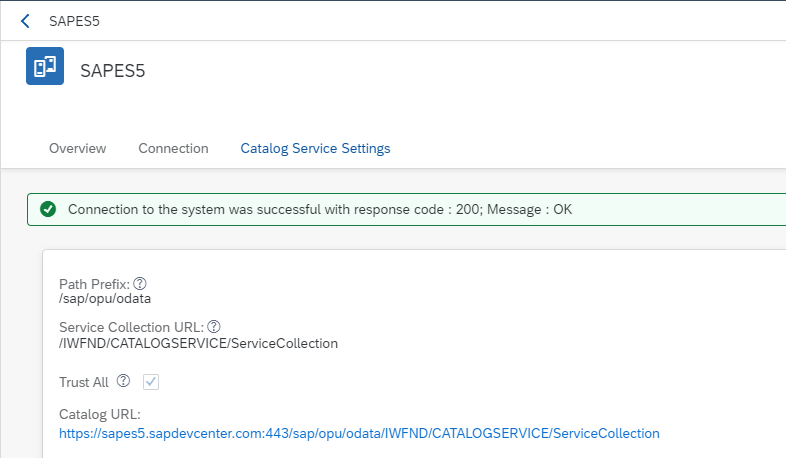The image size is (786, 458).
Task: Click the blue SAPES5 system icon
Action: pyautogui.click(x=45, y=67)
